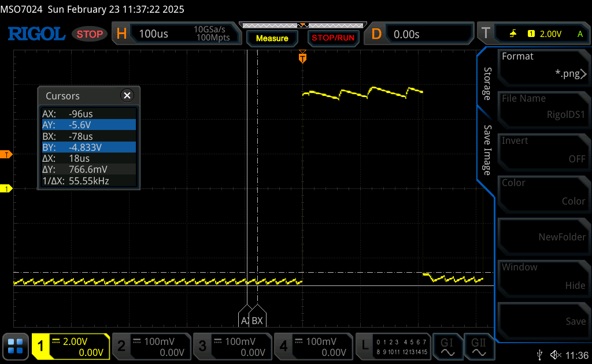The width and height of the screenshot is (592, 364).
Task: Click the waveform memory position bar
Action: [302, 25]
